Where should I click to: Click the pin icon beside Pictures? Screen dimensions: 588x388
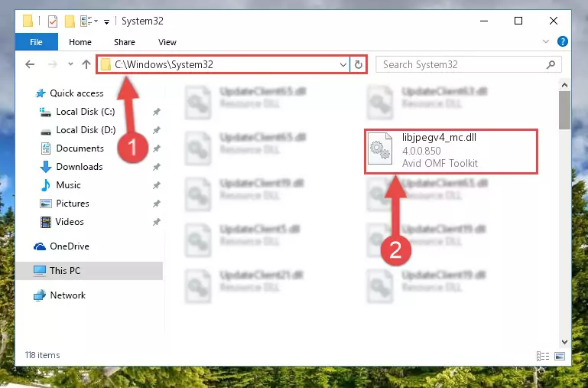tap(157, 204)
